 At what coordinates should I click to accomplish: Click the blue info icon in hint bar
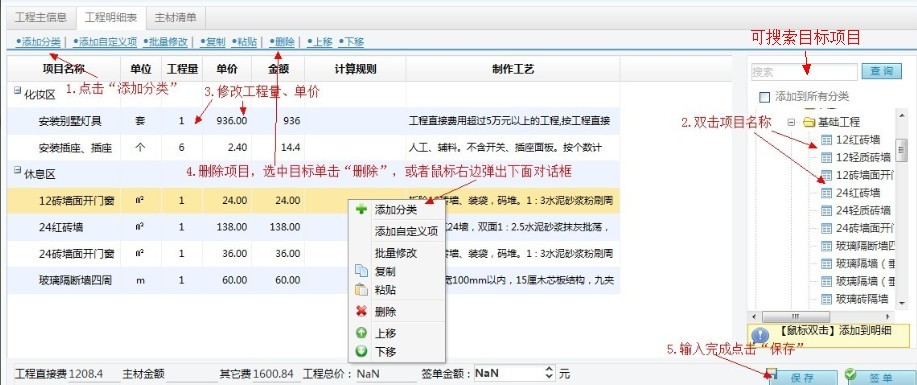(760, 335)
